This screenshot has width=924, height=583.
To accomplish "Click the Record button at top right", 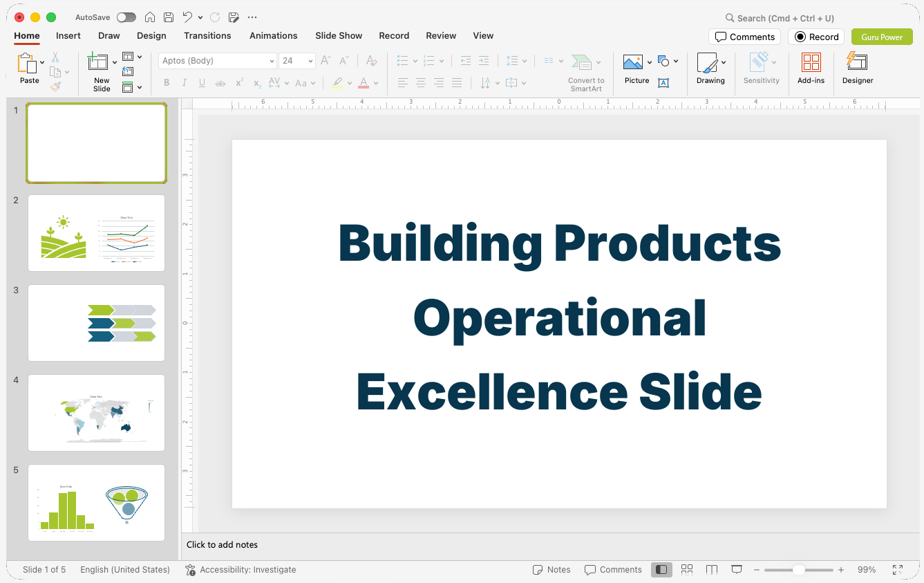I will (817, 37).
